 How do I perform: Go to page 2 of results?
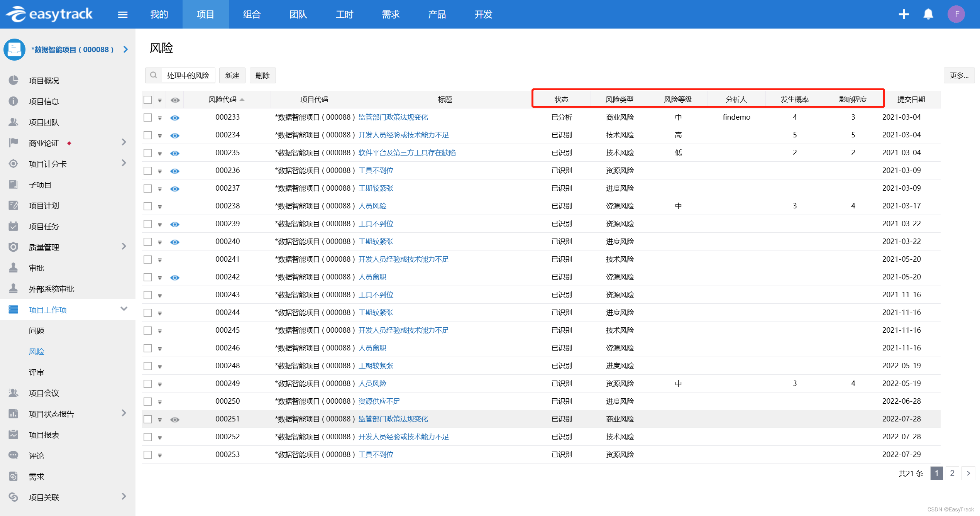[952, 473]
